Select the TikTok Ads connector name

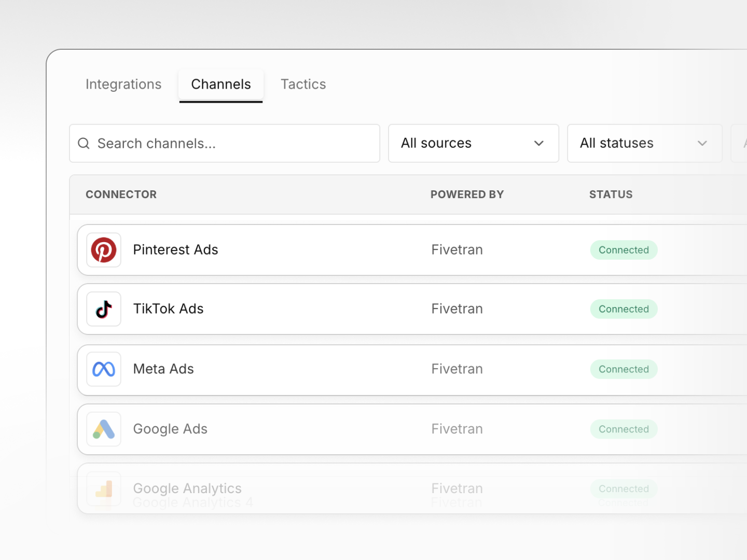point(168,309)
